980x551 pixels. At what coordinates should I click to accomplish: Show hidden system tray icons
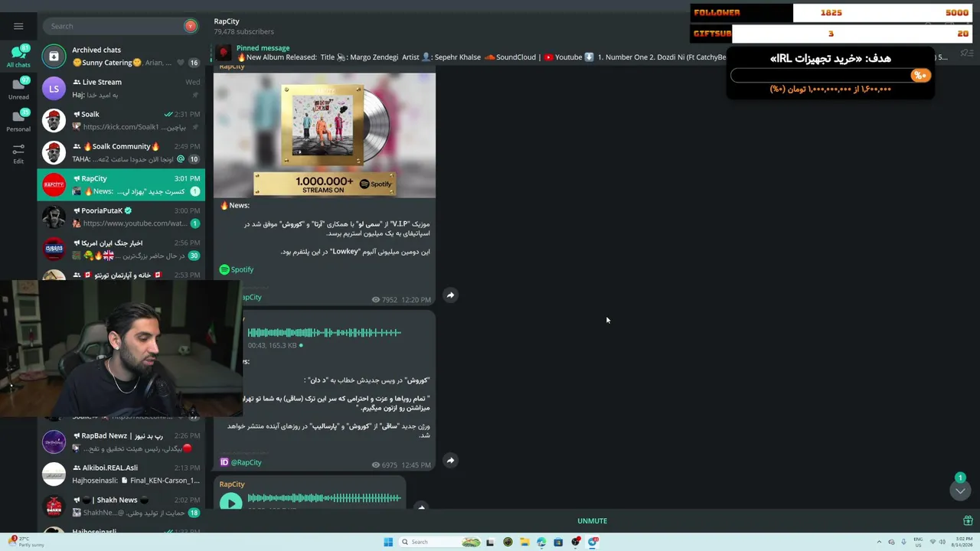pos(879,542)
